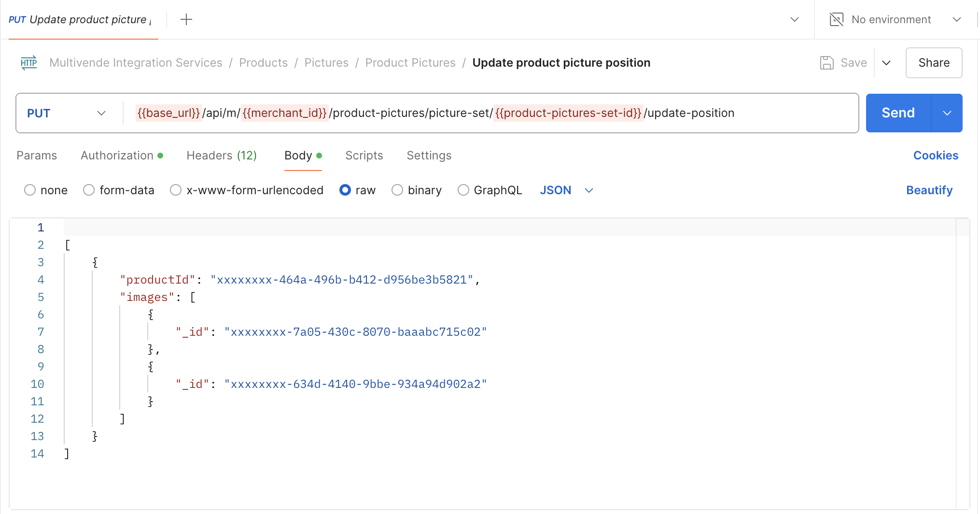
Task: Click the _id value ending baaabc715c02
Action: tap(356, 332)
